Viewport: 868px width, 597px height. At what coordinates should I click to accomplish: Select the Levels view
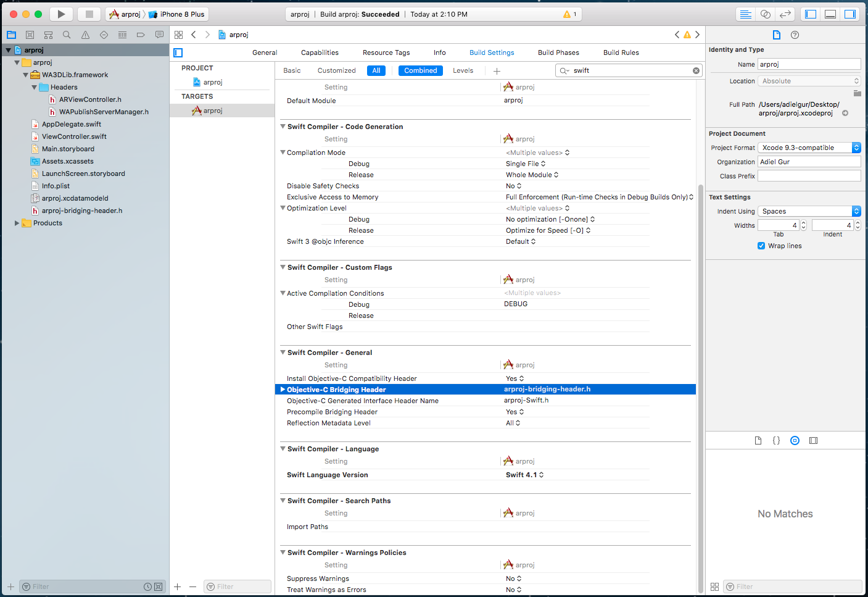tap(463, 71)
